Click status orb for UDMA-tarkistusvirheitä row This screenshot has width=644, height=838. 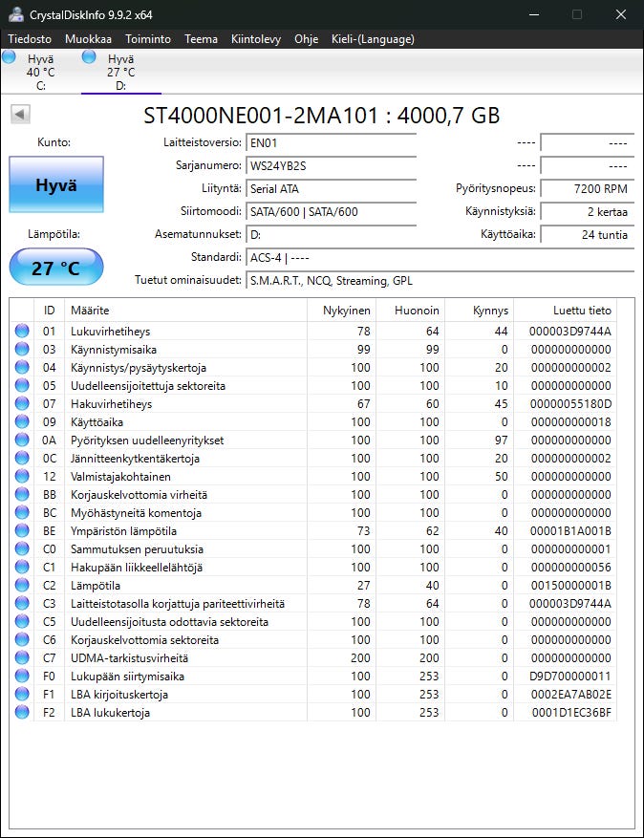point(22,658)
